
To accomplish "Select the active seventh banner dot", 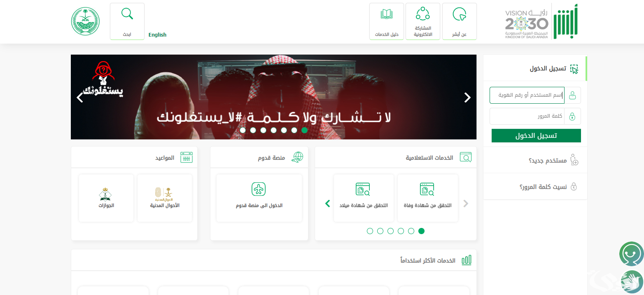I will click(304, 130).
